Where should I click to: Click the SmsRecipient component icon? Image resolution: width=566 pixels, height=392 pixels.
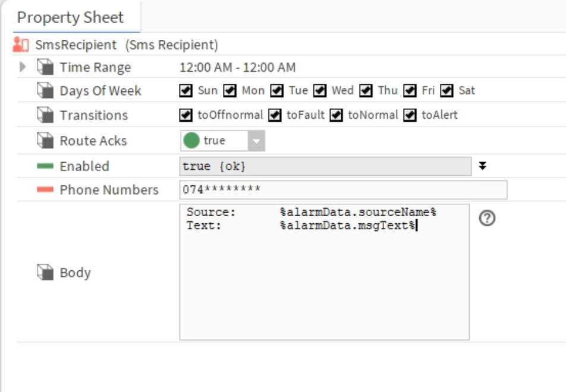pos(21,45)
